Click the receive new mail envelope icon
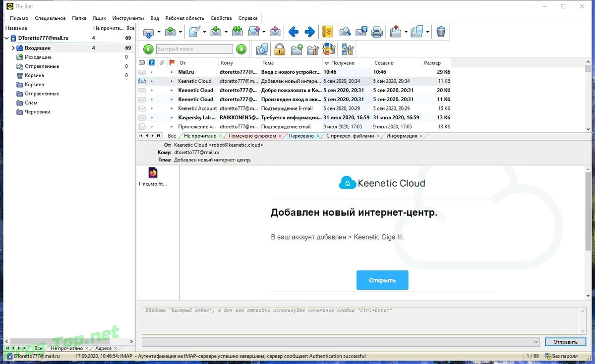595x364 pixels. (x=148, y=32)
